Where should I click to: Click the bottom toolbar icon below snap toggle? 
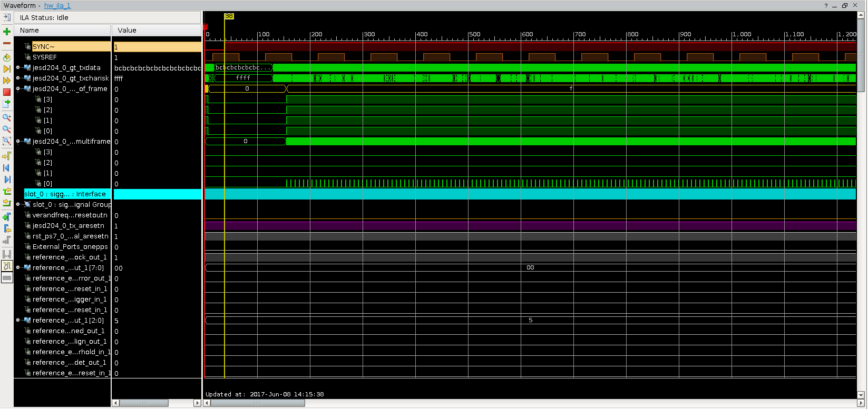[x=7, y=277]
